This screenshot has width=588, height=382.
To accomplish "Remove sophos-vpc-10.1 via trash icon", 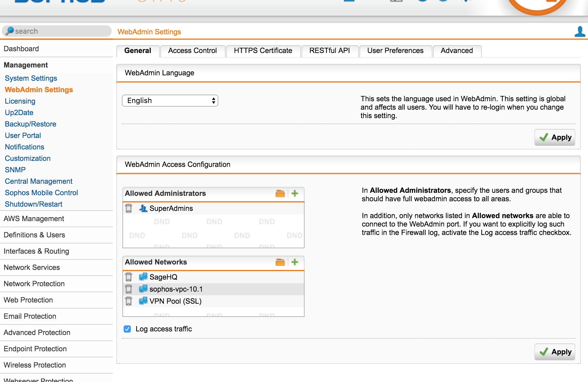I will [x=129, y=289].
